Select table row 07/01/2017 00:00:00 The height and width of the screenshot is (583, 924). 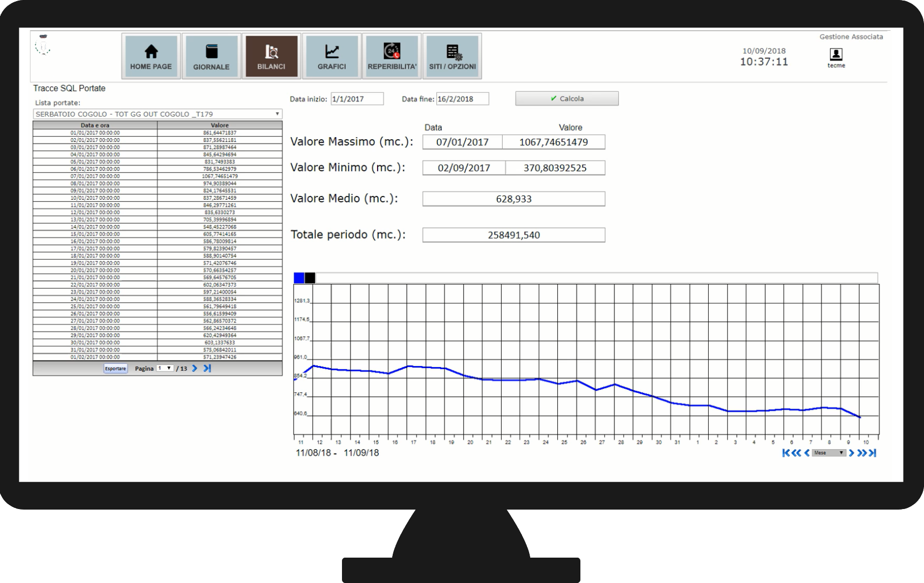pos(158,176)
